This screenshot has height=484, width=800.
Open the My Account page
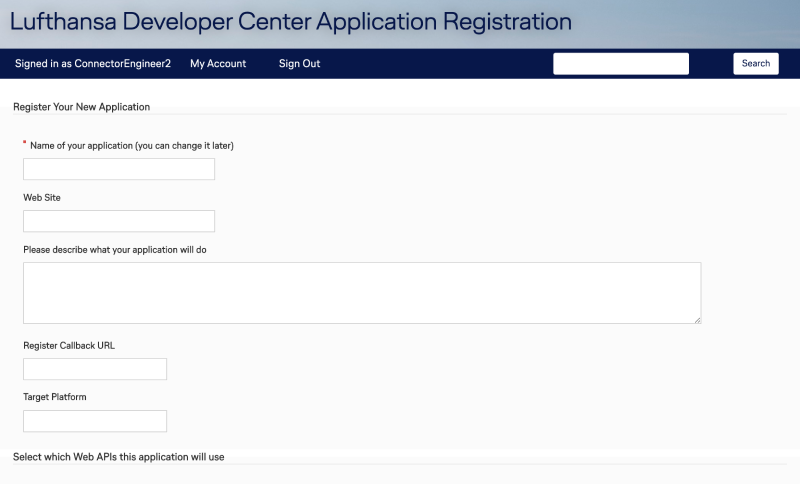pyautogui.click(x=218, y=64)
